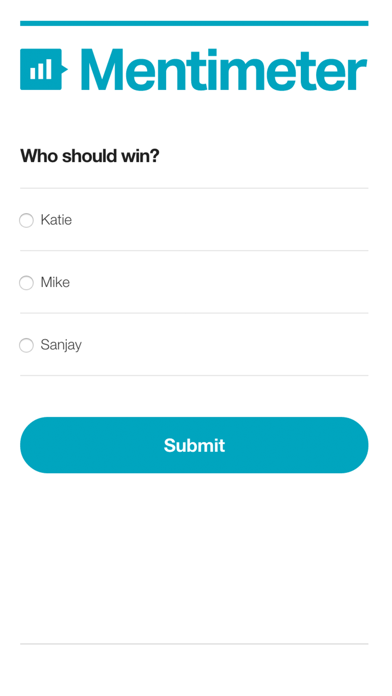Click the divider line under the question
Screen dimensions: 392x696
click(x=194, y=188)
